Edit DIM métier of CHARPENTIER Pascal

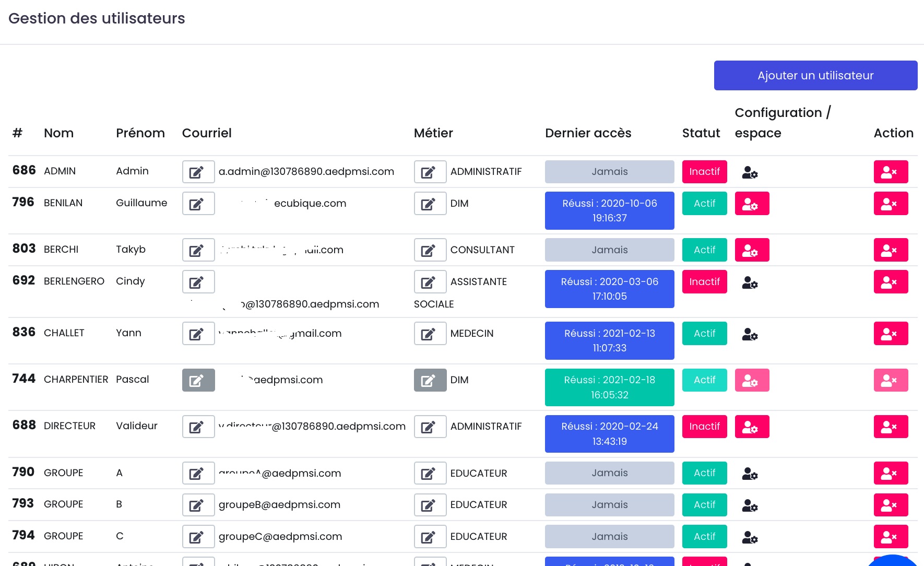pyautogui.click(x=430, y=380)
